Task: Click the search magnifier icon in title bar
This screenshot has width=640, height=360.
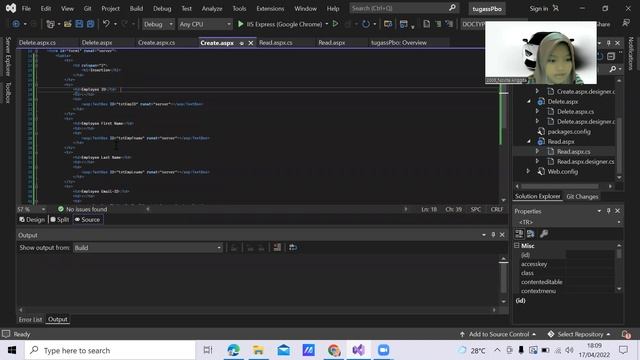Action: [x=452, y=8]
